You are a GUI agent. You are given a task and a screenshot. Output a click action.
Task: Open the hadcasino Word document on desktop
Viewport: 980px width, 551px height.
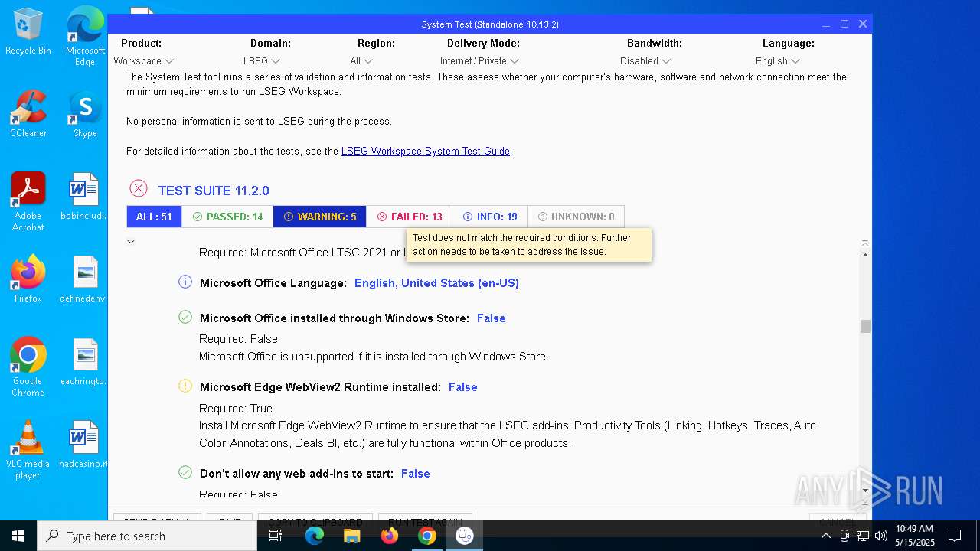click(x=85, y=445)
